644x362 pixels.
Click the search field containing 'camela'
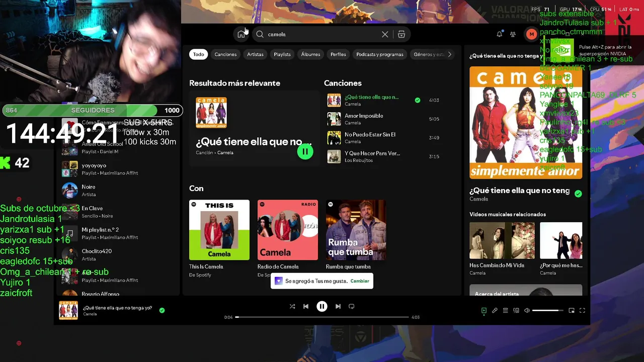(322, 34)
